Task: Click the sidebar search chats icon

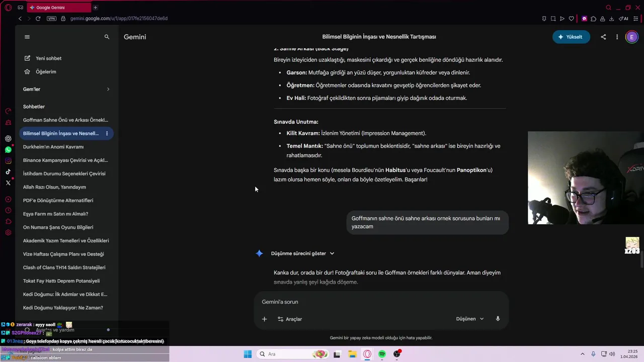Action: coord(107,37)
